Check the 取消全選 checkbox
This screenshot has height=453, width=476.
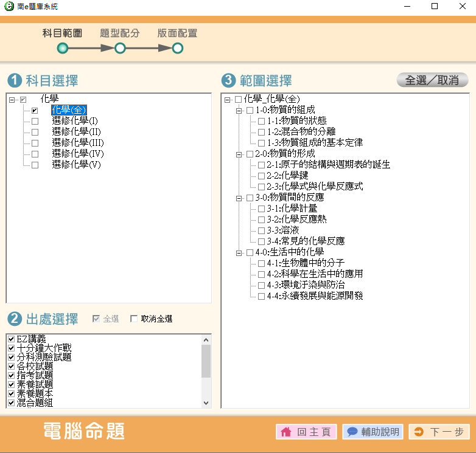(133, 319)
